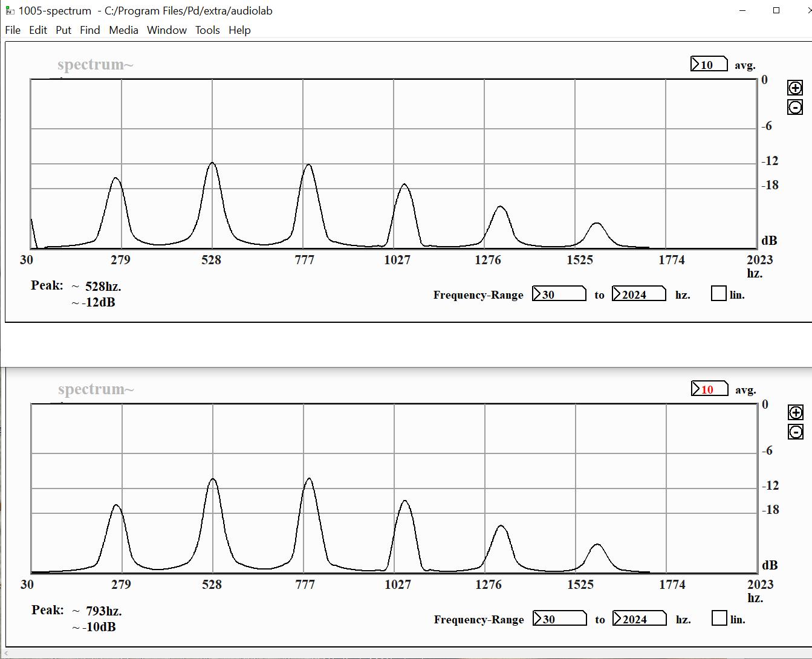Zoom out on the lower spectrum display
The image size is (812, 659).
pos(795,432)
